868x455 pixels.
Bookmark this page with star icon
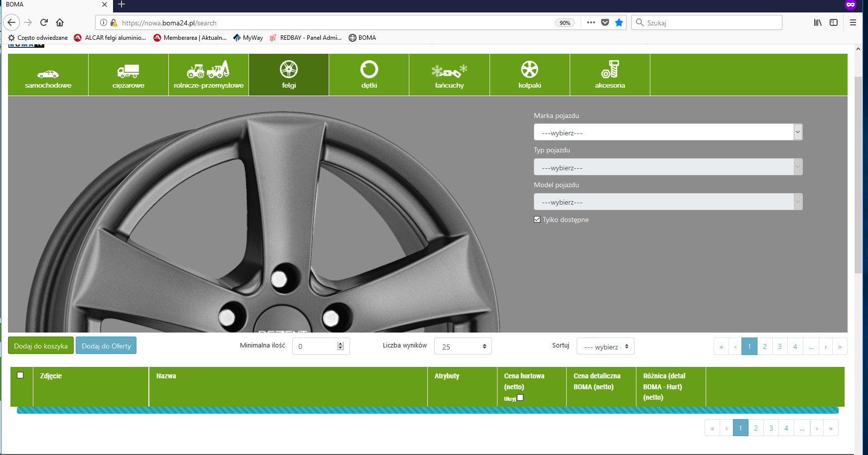click(x=619, y=22)
